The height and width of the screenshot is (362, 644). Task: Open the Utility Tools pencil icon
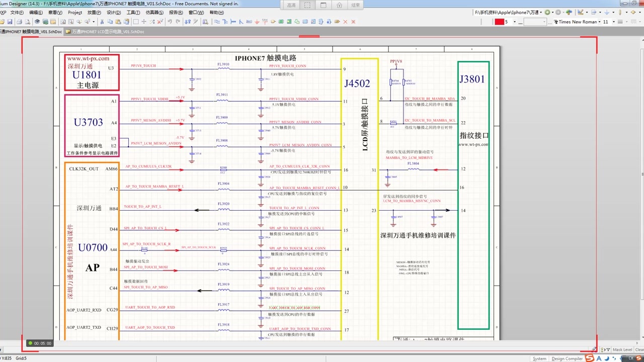581,12
